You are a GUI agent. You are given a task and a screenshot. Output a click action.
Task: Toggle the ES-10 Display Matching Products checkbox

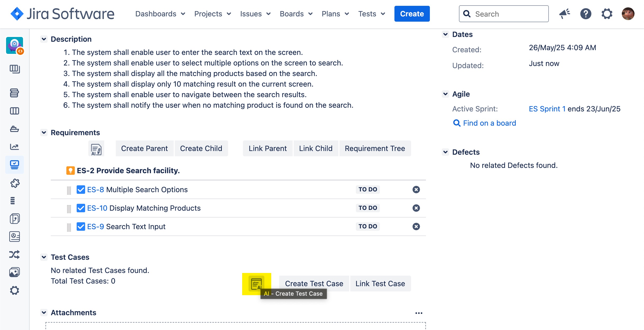pos(81,208)
